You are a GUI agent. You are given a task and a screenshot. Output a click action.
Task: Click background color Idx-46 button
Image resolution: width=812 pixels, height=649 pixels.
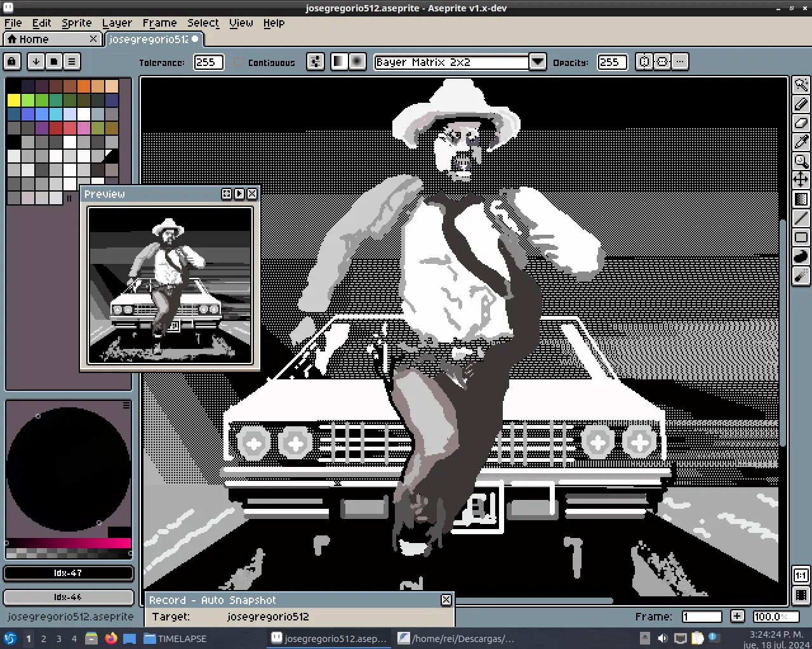[69, 597]
